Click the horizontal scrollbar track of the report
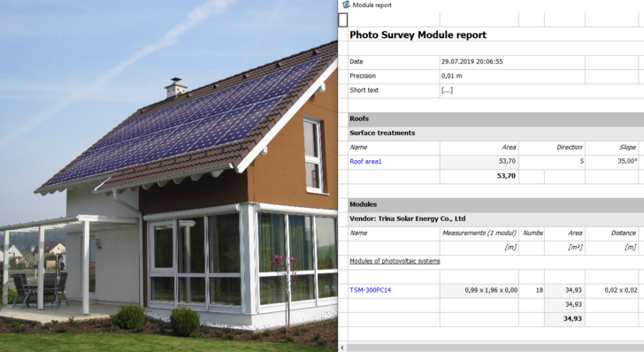644x352 pixels. pyautogui.click(x=495, y=348)
